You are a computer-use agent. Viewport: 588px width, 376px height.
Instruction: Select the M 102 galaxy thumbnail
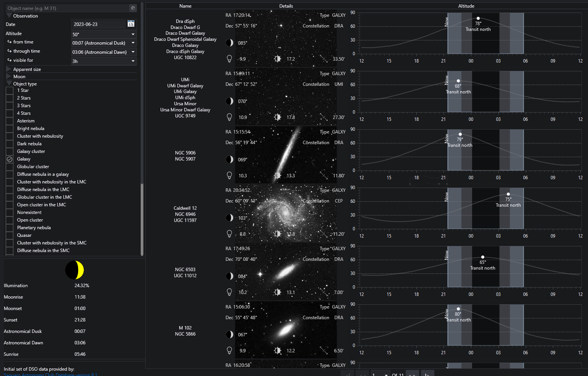coord(286,330)
